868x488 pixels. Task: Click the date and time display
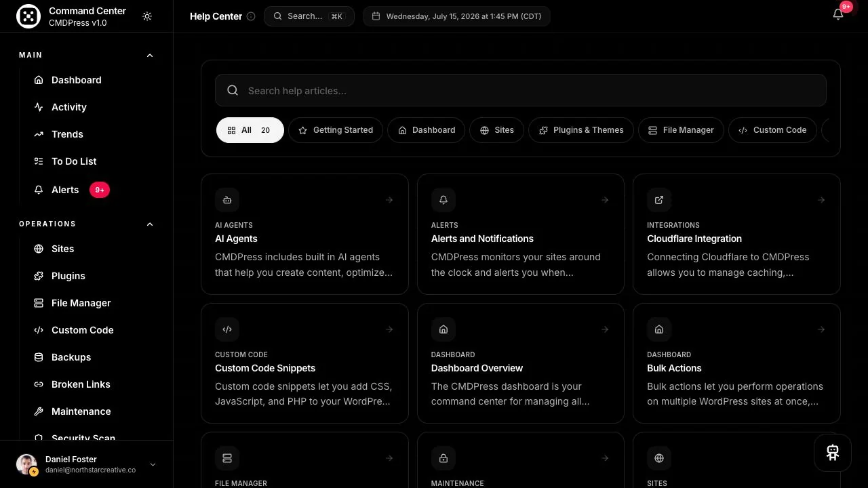pyautogui.click(x=456, y=16)
